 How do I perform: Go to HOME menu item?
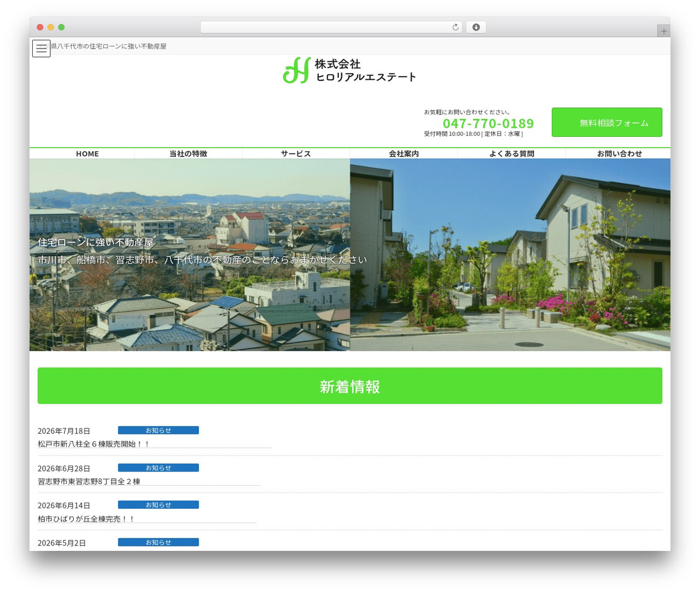(87, 154)
